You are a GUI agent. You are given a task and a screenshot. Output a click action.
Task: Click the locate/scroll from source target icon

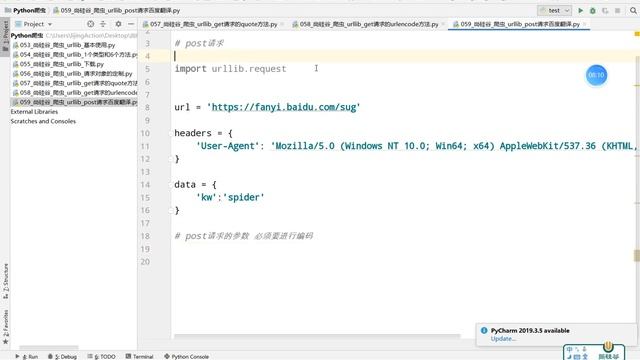click(x=91, y=24)
